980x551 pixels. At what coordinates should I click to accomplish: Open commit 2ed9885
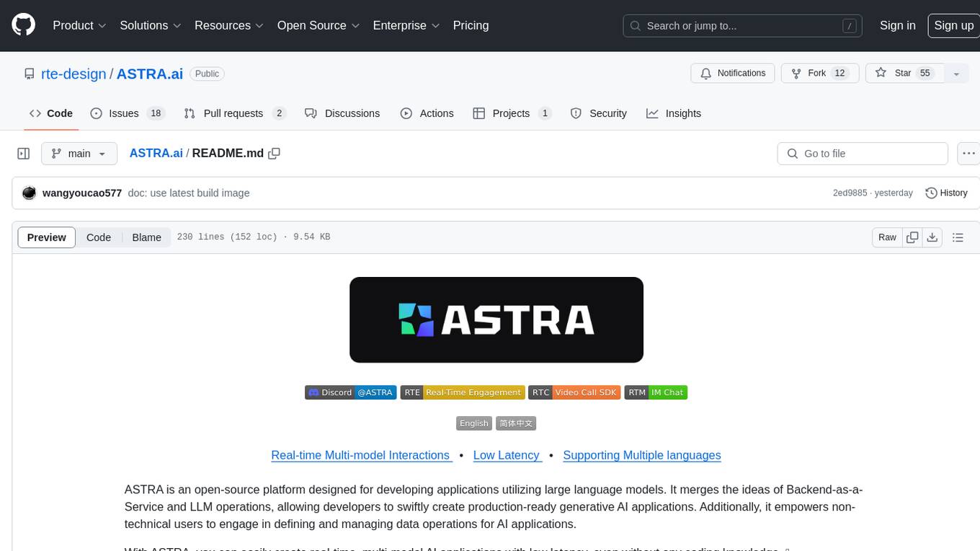850,193
